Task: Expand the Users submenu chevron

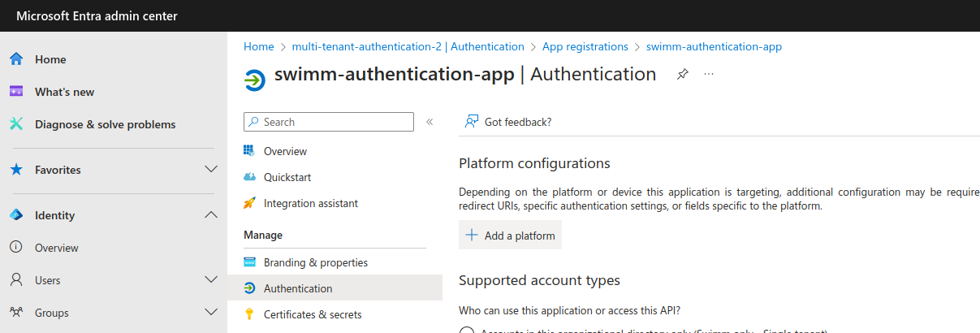Action: coord(211,280)
